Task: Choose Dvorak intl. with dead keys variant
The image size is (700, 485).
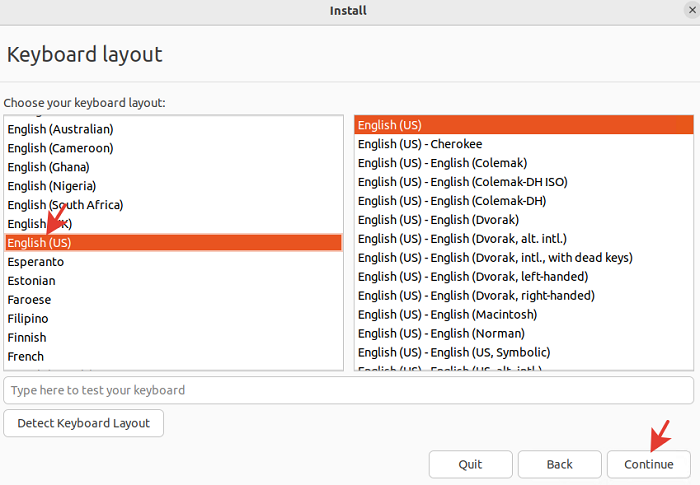Action: tap(524, 258)
